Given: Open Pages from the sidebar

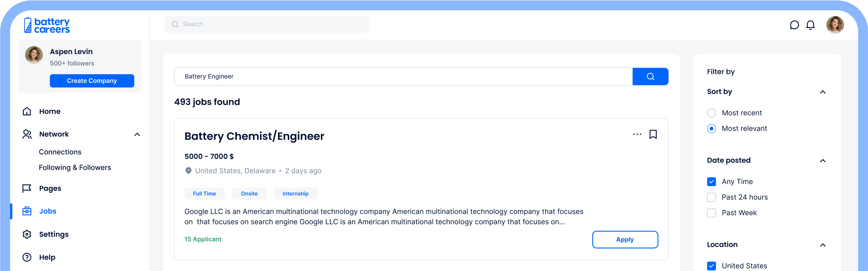Looking at the screenshot, I should 50,188.
